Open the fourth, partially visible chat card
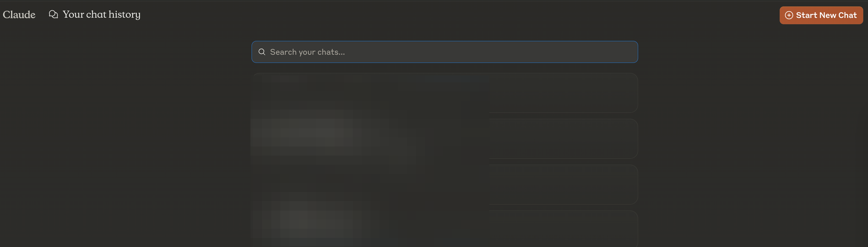 click(x=445, y=229)
